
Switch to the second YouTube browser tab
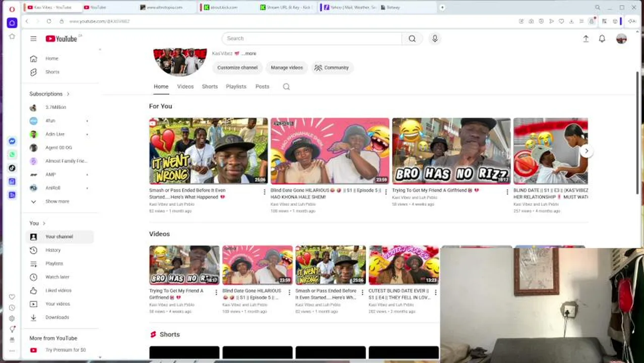tap(108, 8)
